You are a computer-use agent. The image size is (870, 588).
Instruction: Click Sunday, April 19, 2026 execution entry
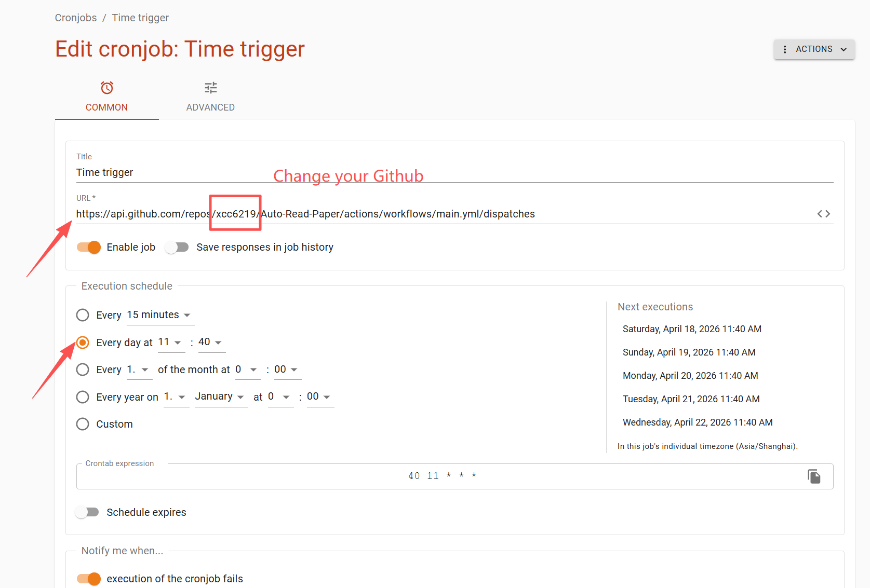[x=689, y=352]
